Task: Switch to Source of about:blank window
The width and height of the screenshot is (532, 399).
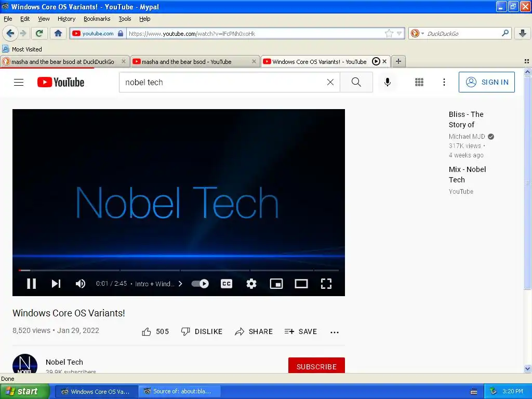Action: (x=179, y=391)
